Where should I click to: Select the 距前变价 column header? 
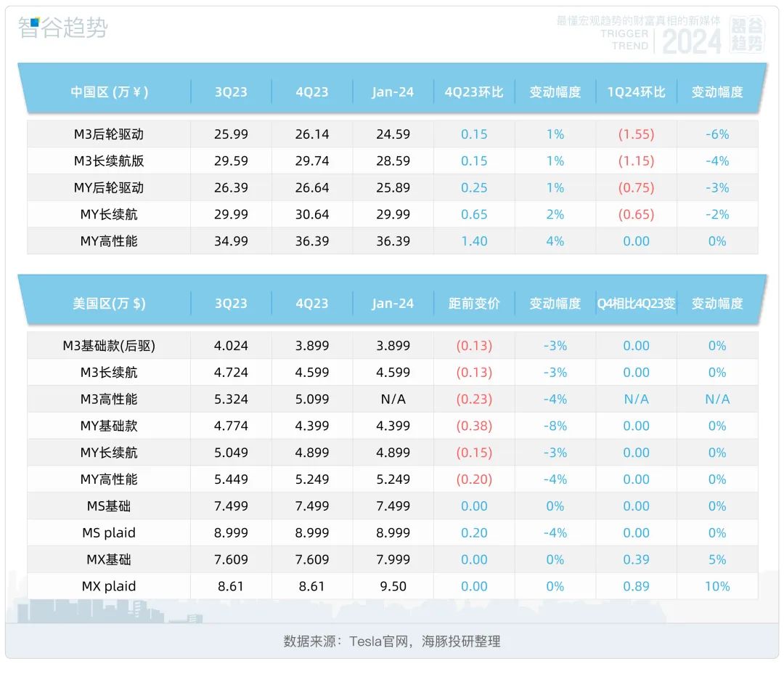point(474,303)
